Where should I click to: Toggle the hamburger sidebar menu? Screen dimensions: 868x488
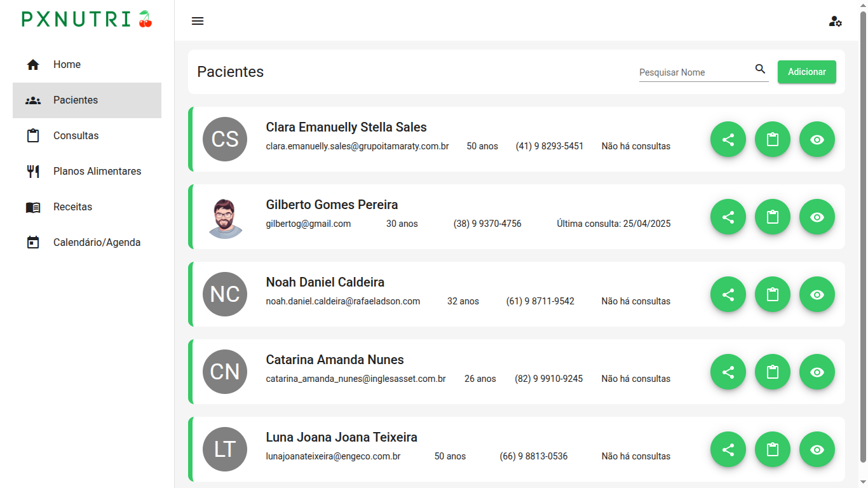pos(198,21)
